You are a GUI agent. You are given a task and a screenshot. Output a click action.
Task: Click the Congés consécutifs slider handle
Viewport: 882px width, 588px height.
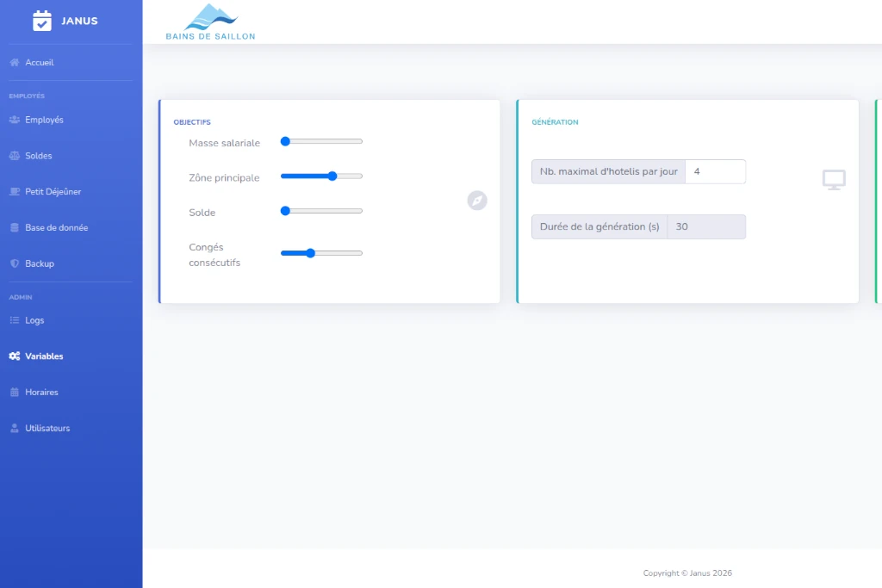(310, 253)
